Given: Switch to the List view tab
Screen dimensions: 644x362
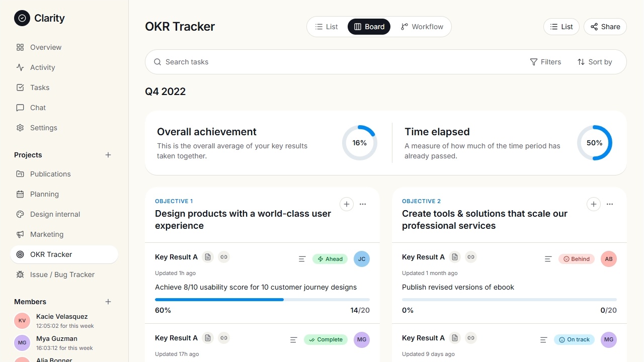Looking at the screenshot, I should click(327, 27).
